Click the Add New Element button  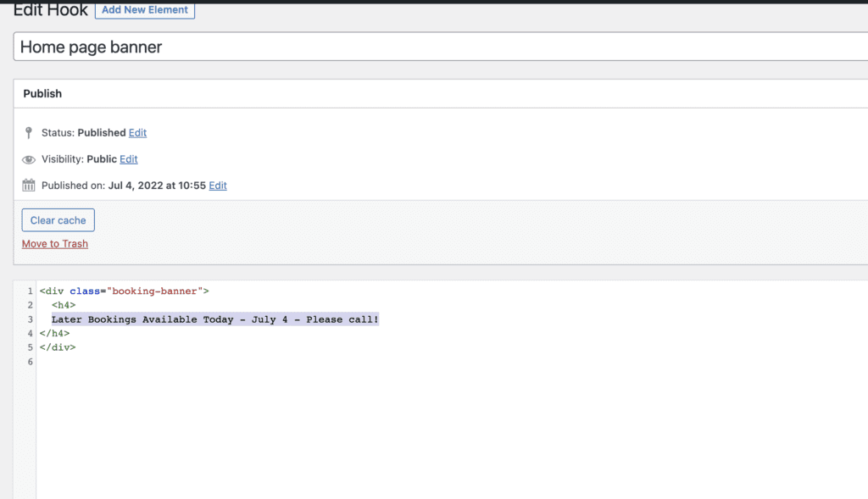click(x=144, y=10)
